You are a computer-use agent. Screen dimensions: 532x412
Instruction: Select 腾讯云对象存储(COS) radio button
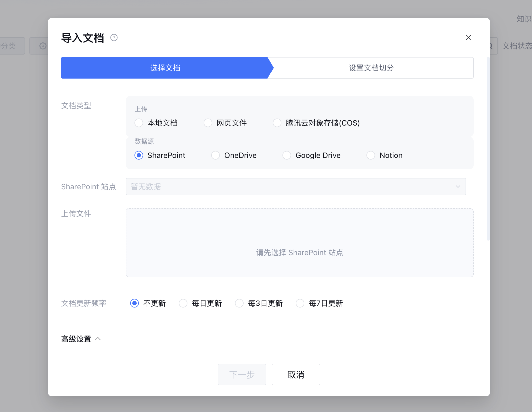(277, 123)
